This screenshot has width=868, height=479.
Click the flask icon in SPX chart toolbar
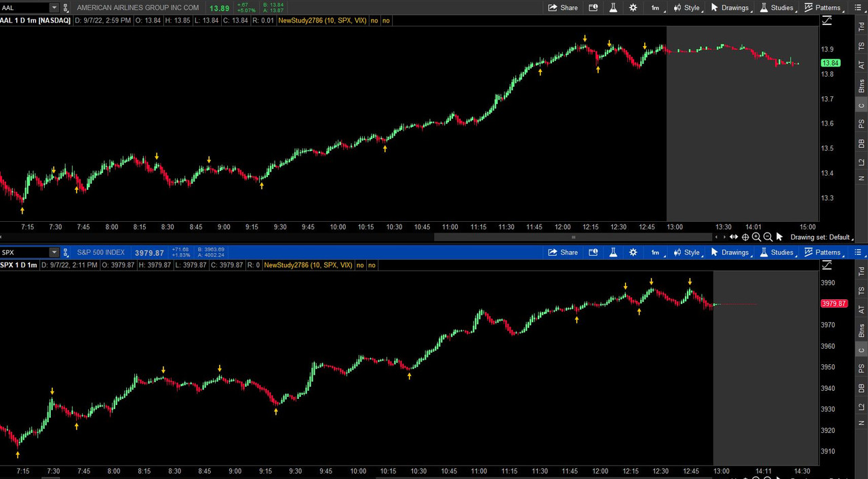pyautogui.click(x=613, y=252)
